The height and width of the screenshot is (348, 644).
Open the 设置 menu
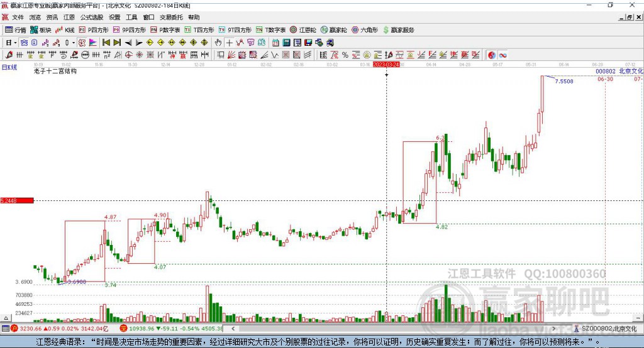click(x=114, y=17)
